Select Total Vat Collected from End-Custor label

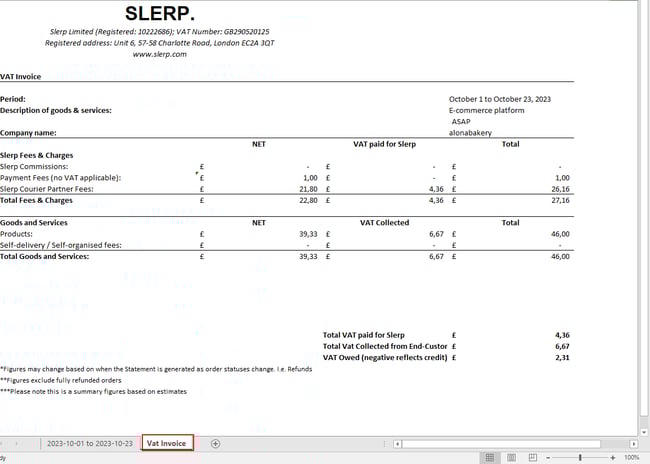tap(385, 346)
